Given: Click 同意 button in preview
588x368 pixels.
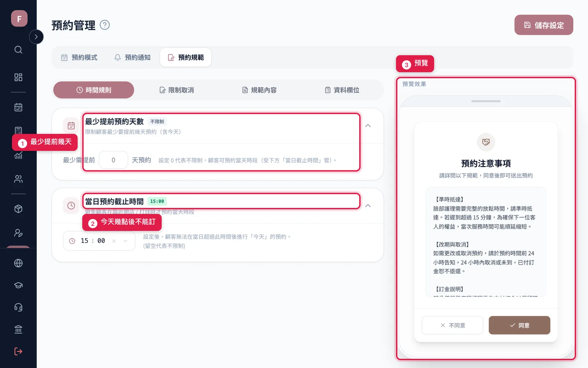Looking at the screenshot, I should coord(519,325).
